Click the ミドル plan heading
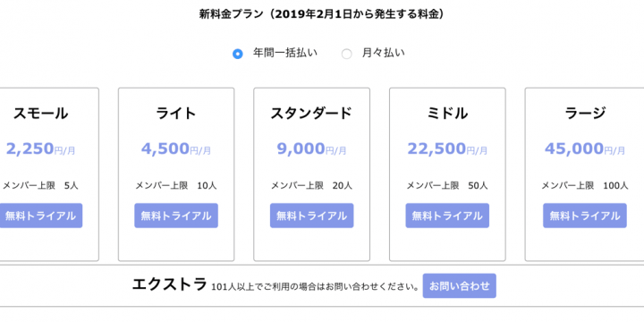The height and width of the screenshot is (322, 644). tap(447, 114)
